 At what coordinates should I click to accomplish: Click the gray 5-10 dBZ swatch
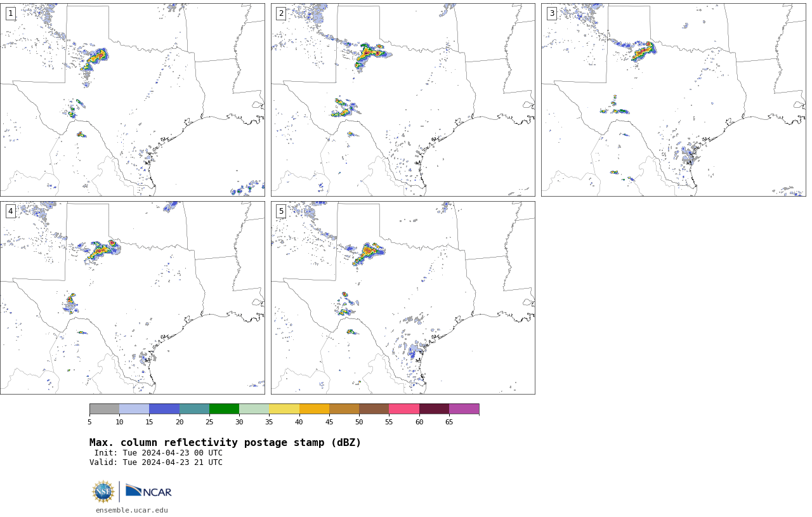[x=104, y=409]
